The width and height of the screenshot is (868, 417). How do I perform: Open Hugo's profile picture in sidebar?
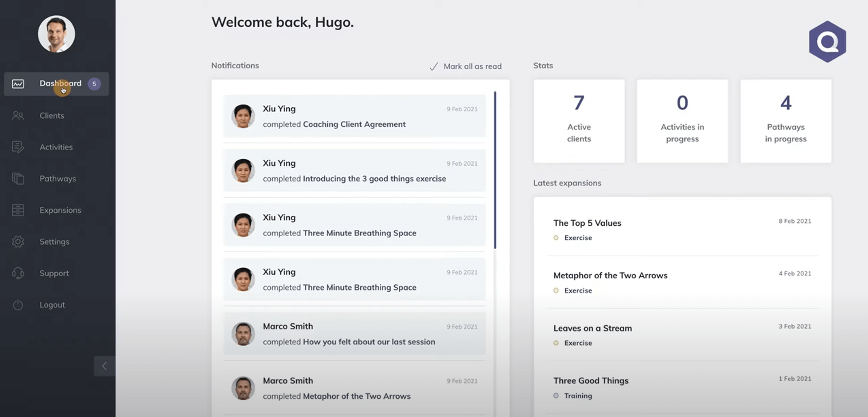pos(57,34)
